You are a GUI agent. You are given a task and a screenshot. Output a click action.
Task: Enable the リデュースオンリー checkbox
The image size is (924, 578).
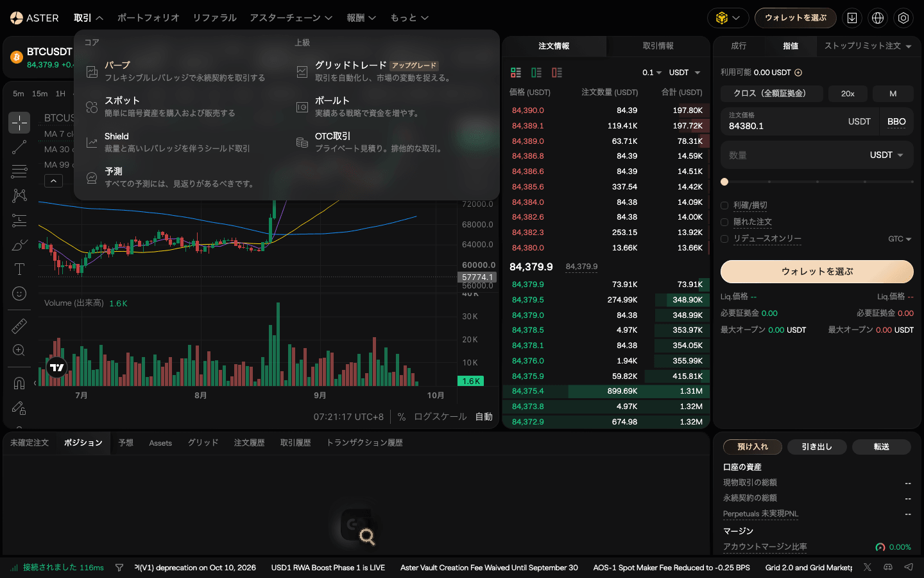pyautogui.click(x=724, y=239)
